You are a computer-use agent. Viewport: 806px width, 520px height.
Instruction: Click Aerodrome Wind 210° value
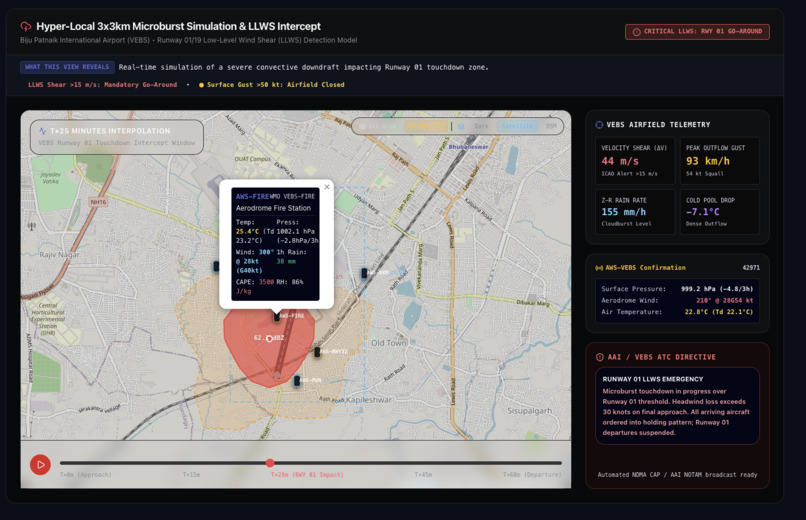tap(725, 301)
